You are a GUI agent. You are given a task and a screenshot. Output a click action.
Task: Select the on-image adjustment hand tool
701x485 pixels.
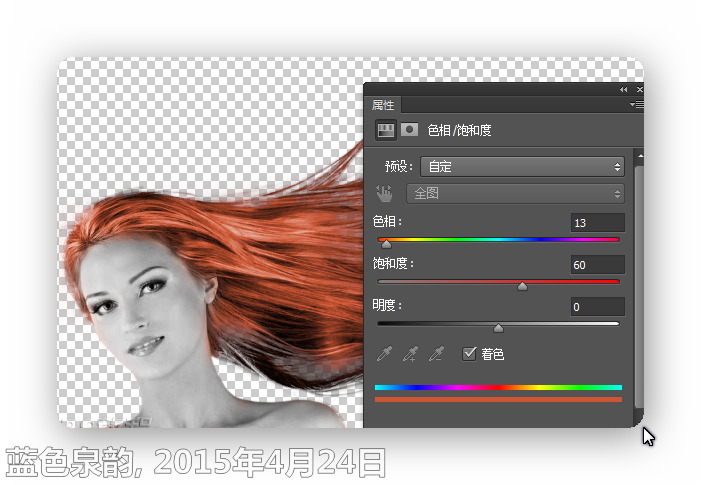[384, 194]
